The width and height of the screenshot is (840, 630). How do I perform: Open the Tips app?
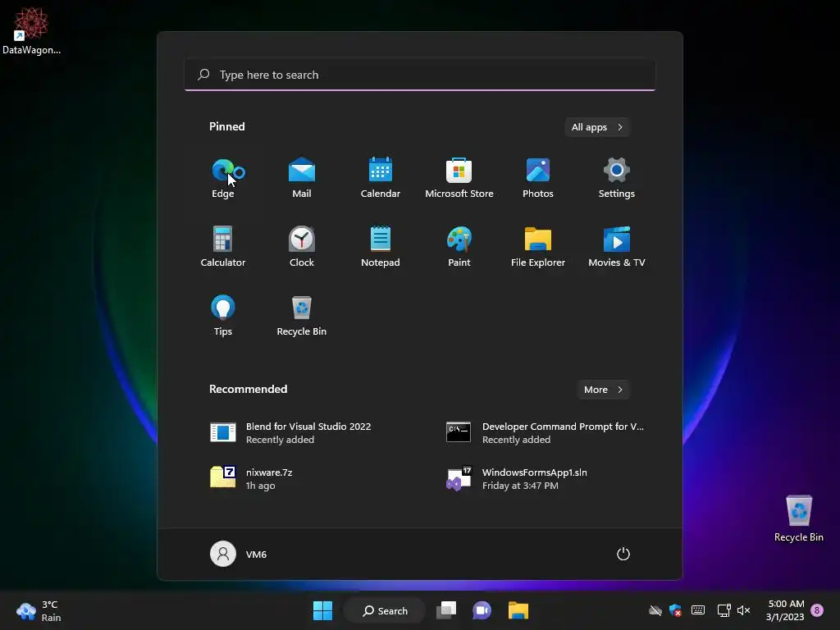click(x=223, y=316)
